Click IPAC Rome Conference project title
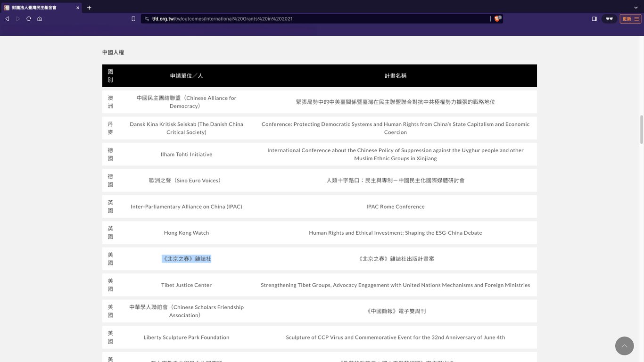 tap(396, 206)
